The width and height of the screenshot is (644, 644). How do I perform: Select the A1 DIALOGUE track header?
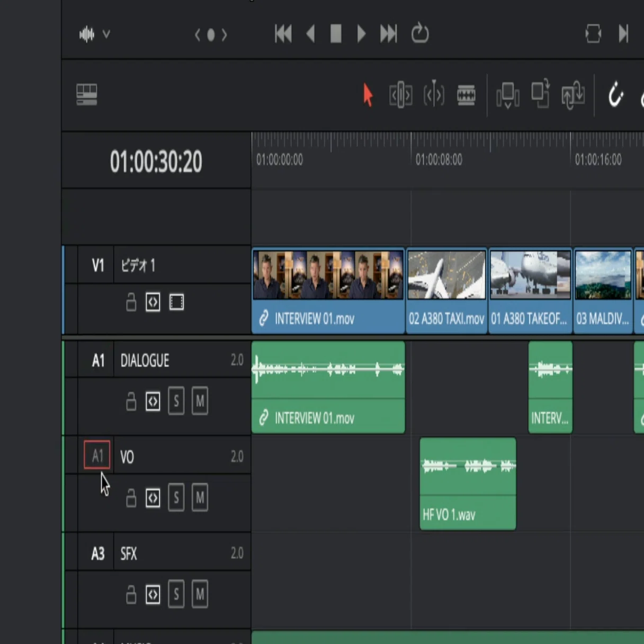coord(98,361)
